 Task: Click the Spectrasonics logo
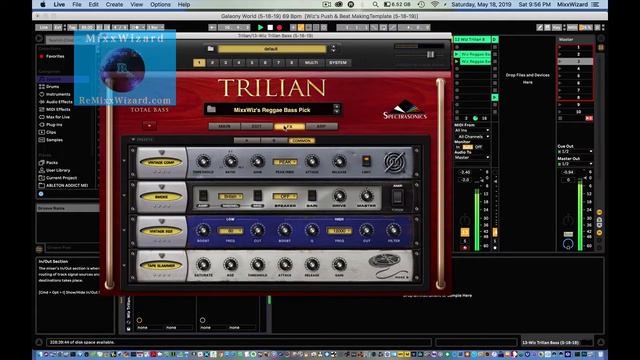point(405,109)
